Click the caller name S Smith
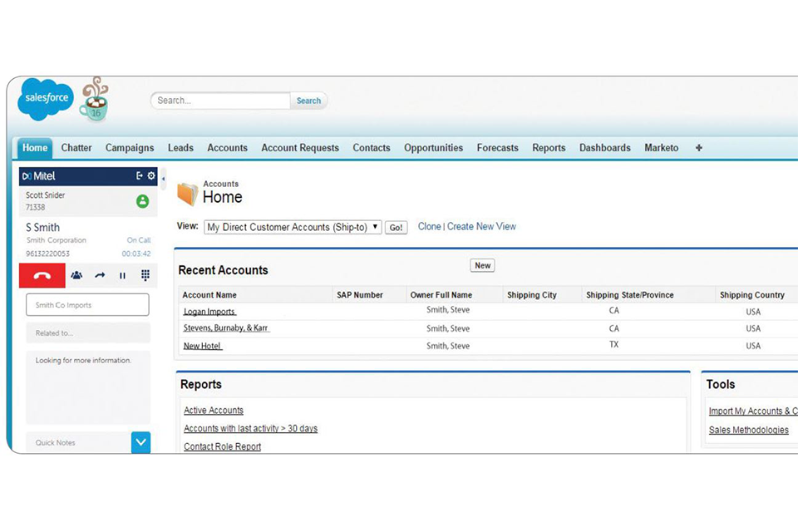Screen dimensions: 798x532 tap(42, 228)
